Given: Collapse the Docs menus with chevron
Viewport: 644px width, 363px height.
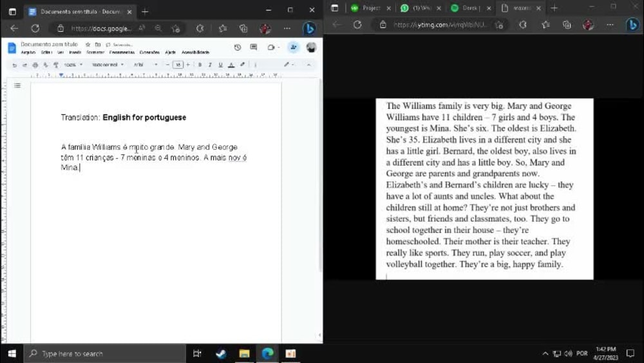Looking at the screenshot, I should 309,65.
